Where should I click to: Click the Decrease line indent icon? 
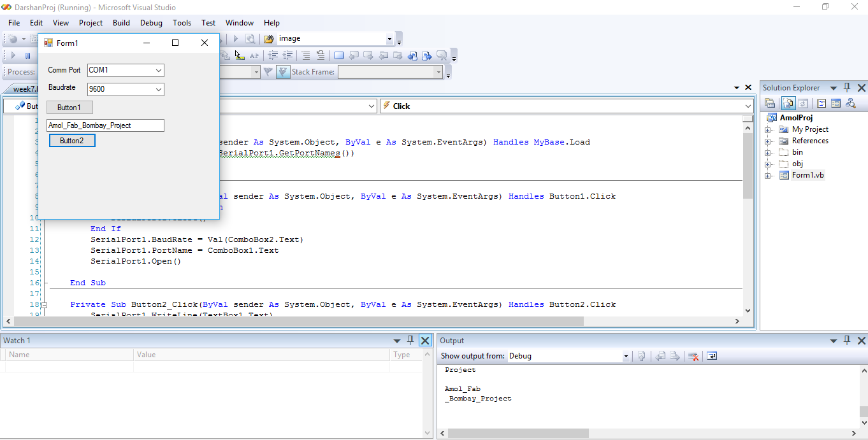[273, 55]
